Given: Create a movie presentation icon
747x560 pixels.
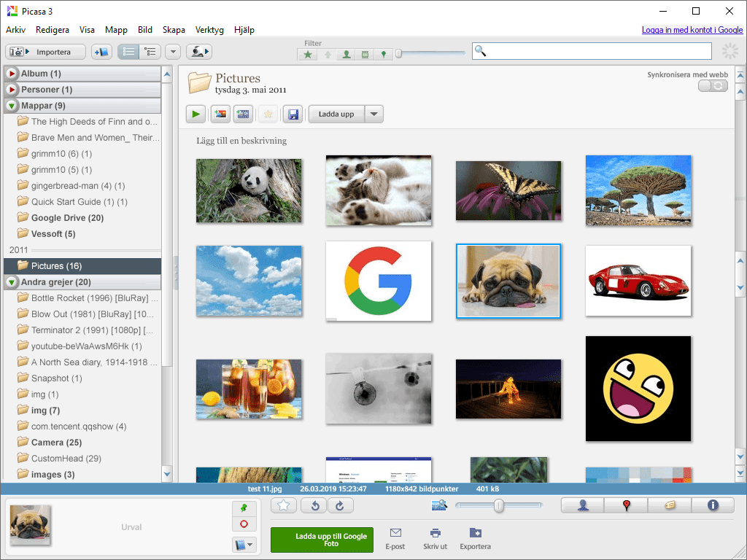Looking at the screenshot, I should point(243,114).
